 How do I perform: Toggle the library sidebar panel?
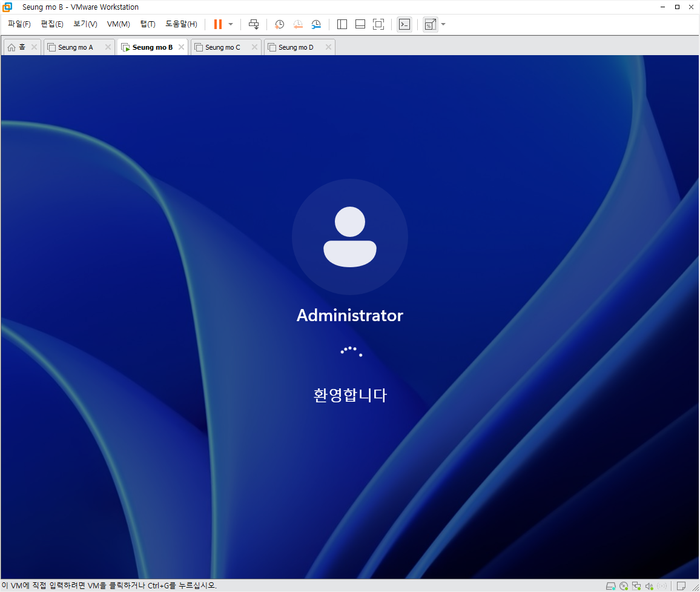pos(342,24)
